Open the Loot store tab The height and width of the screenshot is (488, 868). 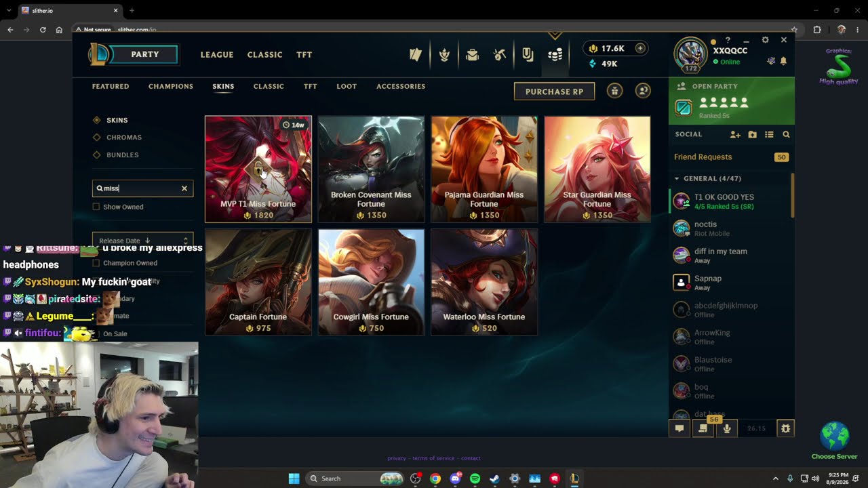tap(347, 87)
